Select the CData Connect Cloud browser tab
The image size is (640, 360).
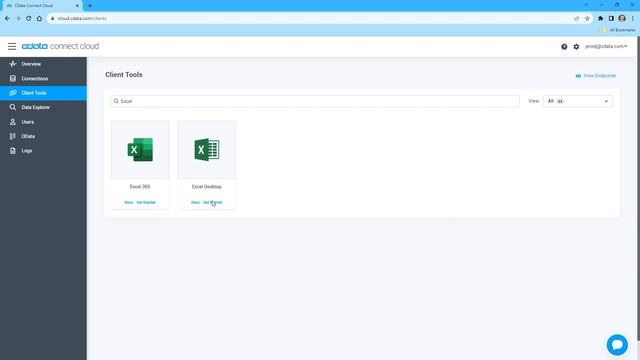[42, 6]
